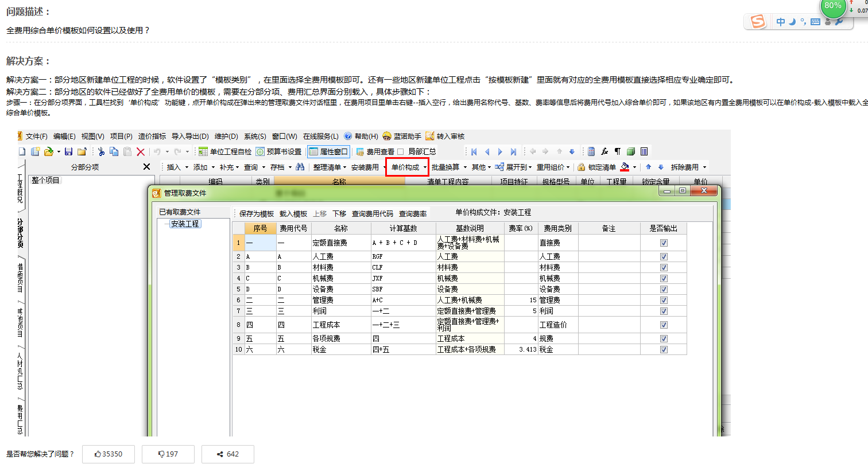
Task: Click 载入模板 in the dialog
Action: [x=293, y=213]
